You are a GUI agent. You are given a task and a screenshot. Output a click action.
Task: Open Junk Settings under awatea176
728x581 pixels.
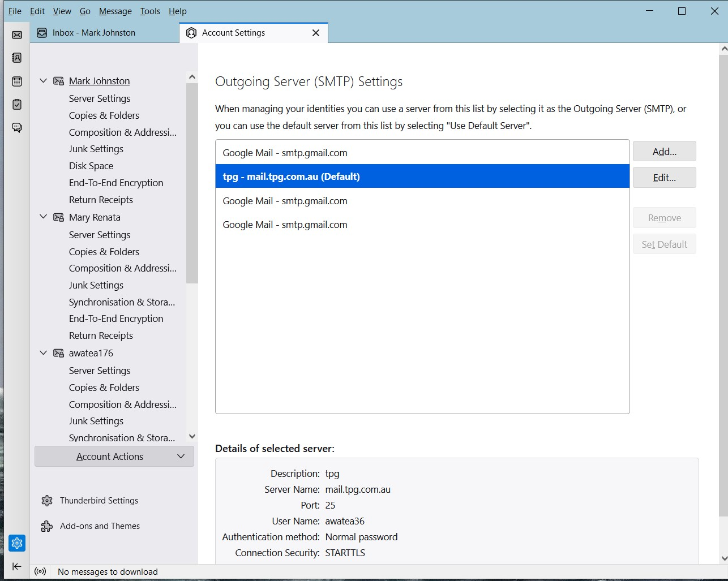96,420
